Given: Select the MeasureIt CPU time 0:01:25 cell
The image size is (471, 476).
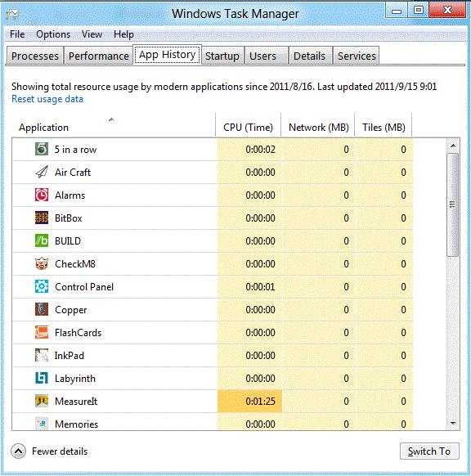Looking at the screenshot, I should [x=249, y=401].
